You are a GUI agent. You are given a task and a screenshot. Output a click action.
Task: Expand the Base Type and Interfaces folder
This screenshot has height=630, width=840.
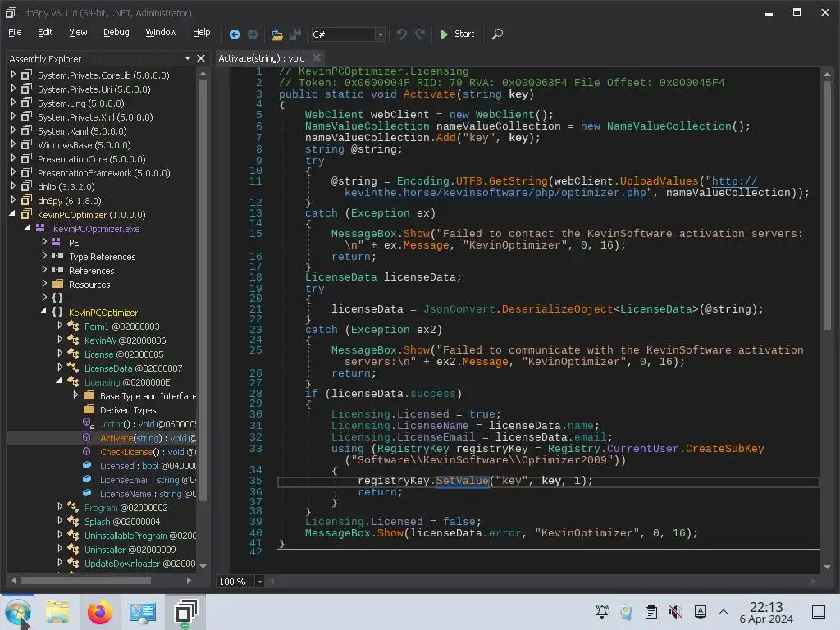75,395
